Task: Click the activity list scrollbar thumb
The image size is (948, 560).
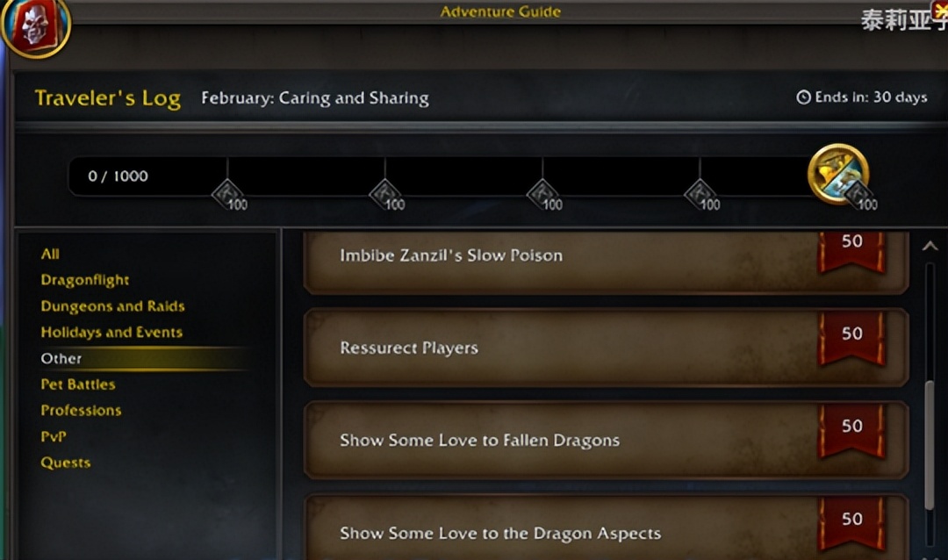Action: point(930,445)
